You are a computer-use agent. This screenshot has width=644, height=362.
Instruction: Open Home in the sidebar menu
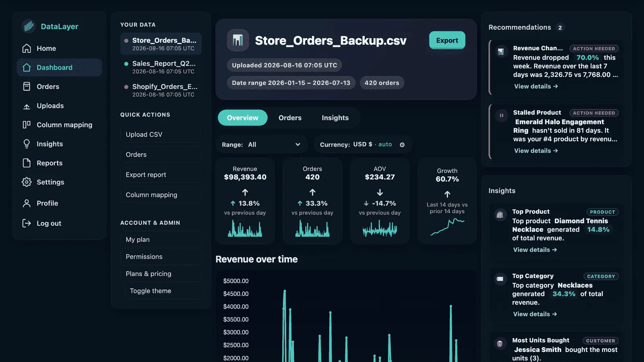[59, 48]
